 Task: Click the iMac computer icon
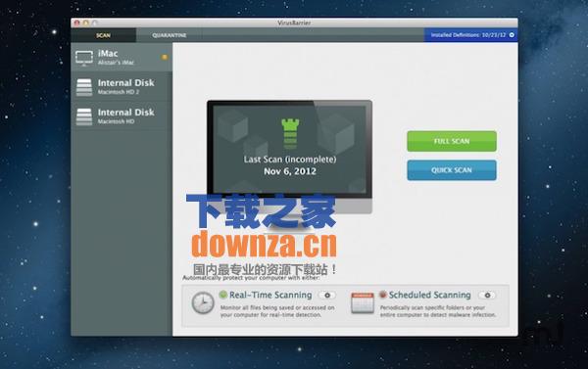[84, 58]
